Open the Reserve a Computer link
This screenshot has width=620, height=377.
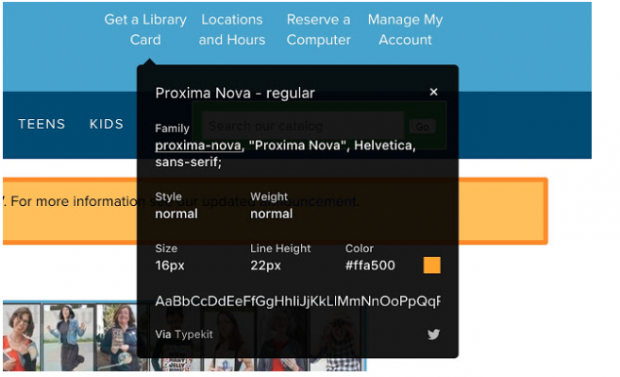point(319,30)
